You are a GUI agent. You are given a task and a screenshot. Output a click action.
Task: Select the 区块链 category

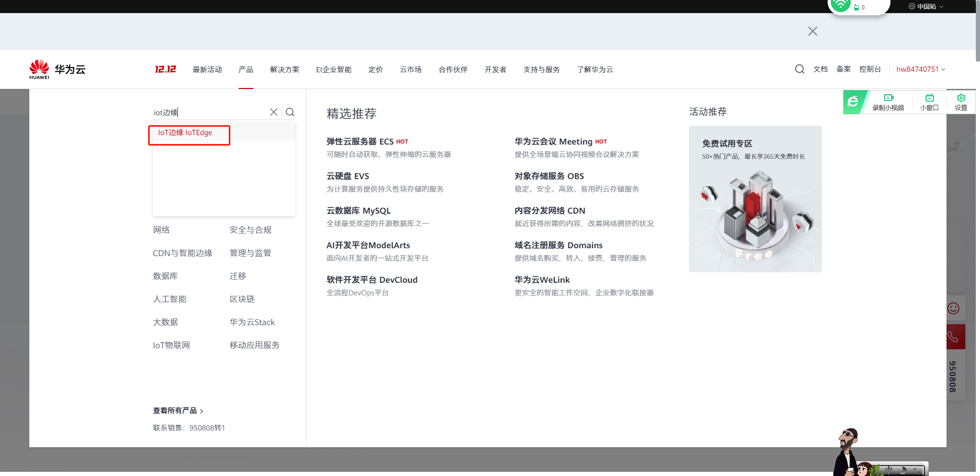point(242,299)
